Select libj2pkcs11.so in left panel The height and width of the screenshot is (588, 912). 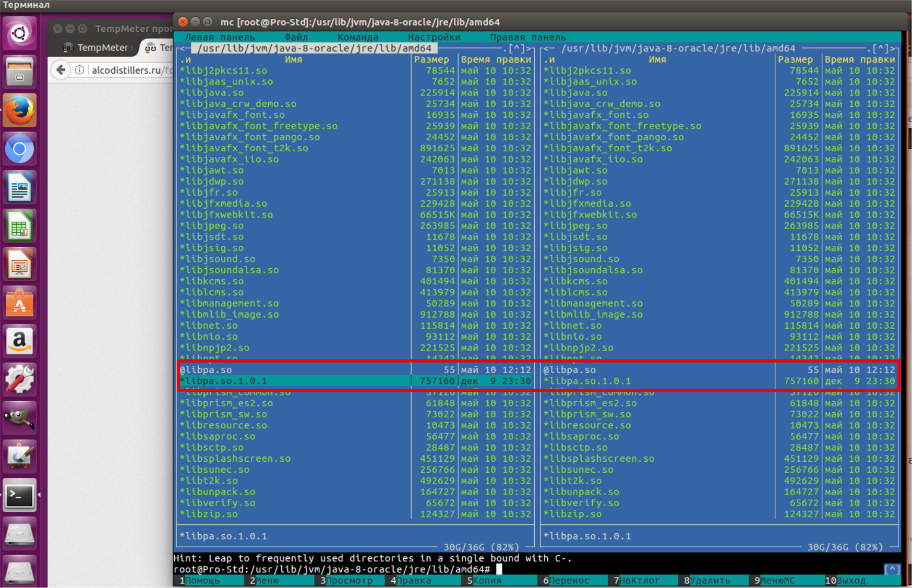point(355,70)
